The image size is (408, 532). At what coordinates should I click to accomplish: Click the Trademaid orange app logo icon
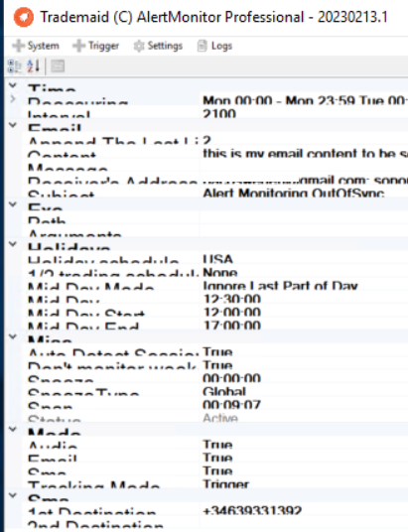24,17
